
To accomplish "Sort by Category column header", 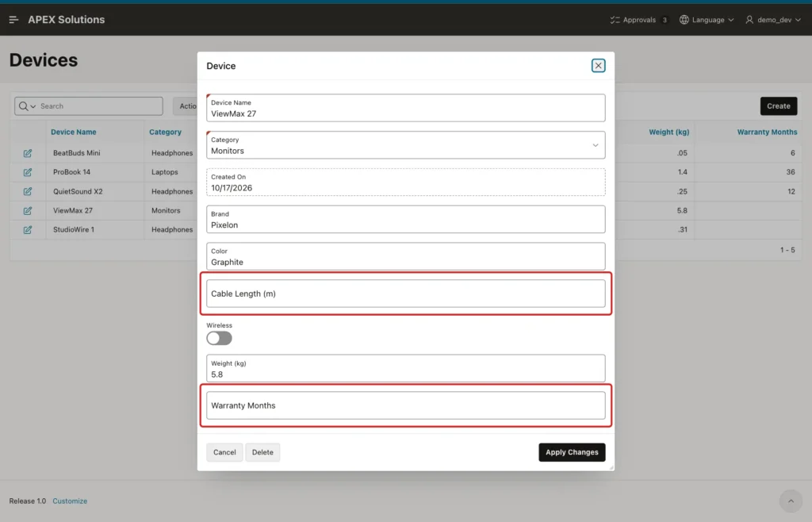I will click(x=165, y=132).
